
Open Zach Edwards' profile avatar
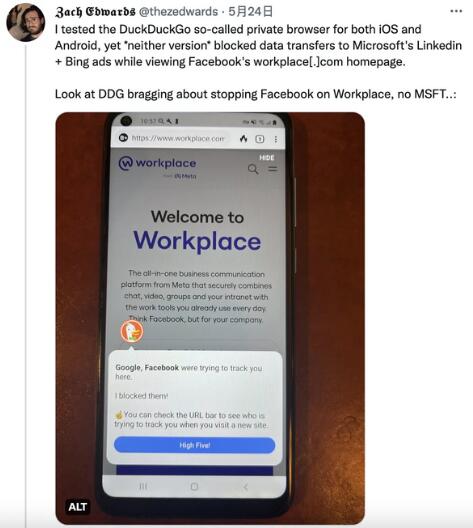point(26,23)
